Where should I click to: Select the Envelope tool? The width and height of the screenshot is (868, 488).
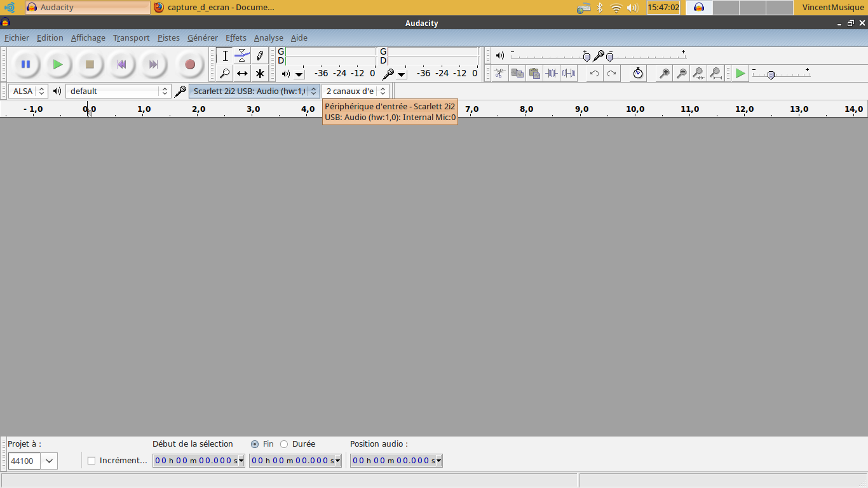pos(242,56)
